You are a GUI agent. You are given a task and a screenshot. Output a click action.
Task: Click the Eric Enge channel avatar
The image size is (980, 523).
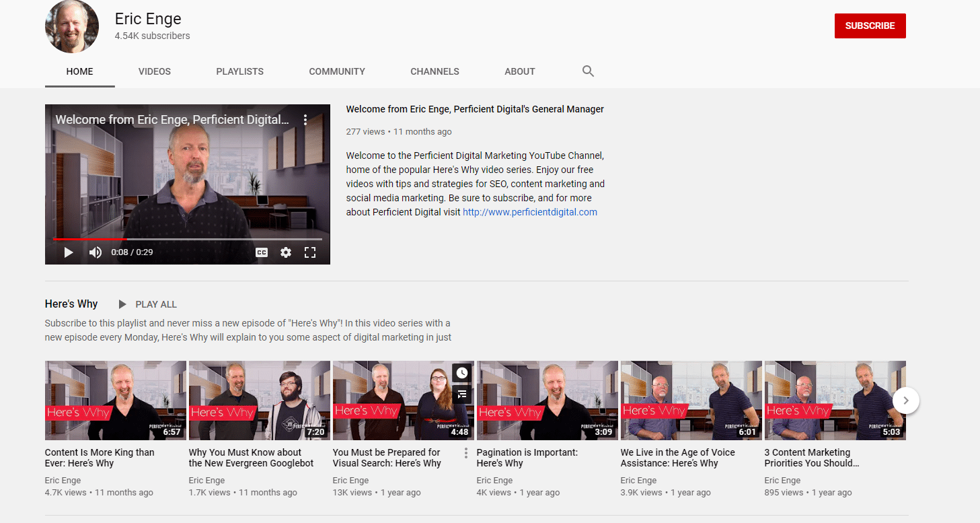coord(72,26)
